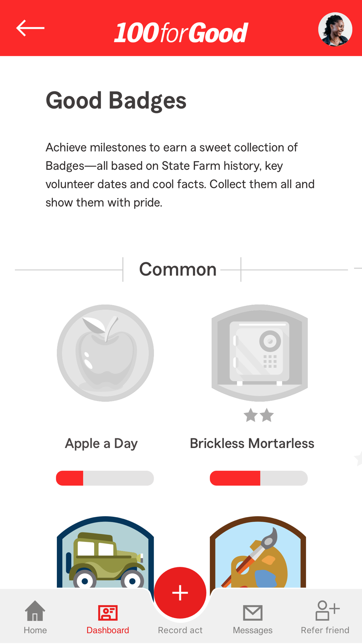The image size is (362, 644).
Task: Click the Brickless Mortarless progress bar
Action: click(259, 478)
